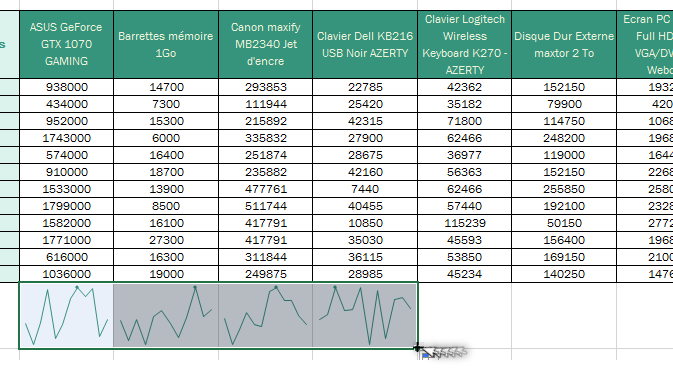Image resolution: width=673 pixels, height=378 pixels.
Task: Select cell with value 10850
Action: point(365,223)
